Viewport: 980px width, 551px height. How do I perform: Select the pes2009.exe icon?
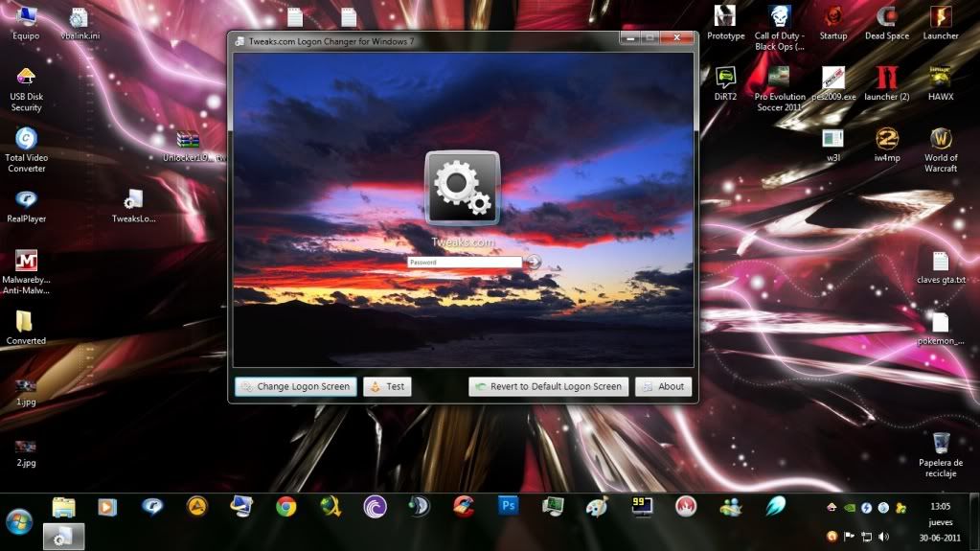(833, 83)
